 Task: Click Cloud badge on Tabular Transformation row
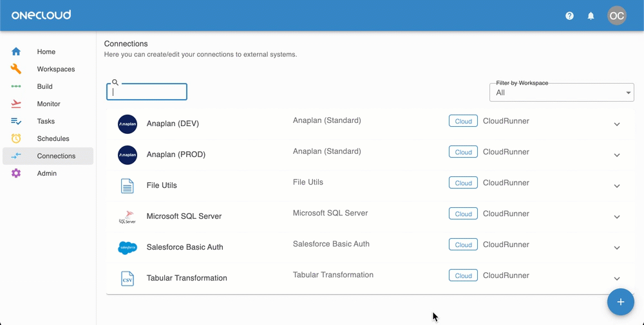(463, 275)
